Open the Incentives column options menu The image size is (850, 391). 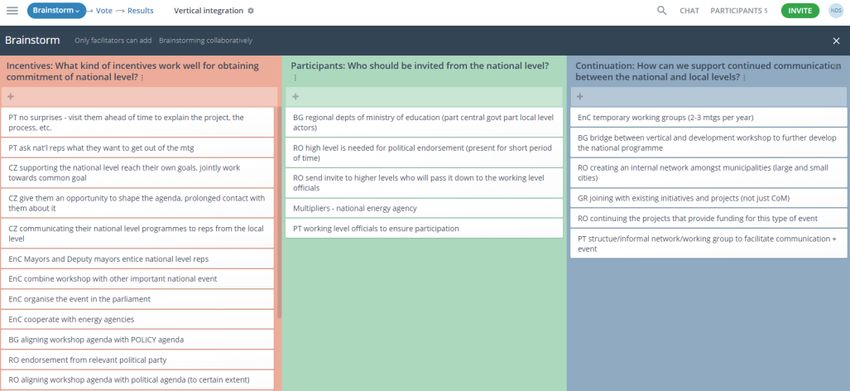click(142, 78)
